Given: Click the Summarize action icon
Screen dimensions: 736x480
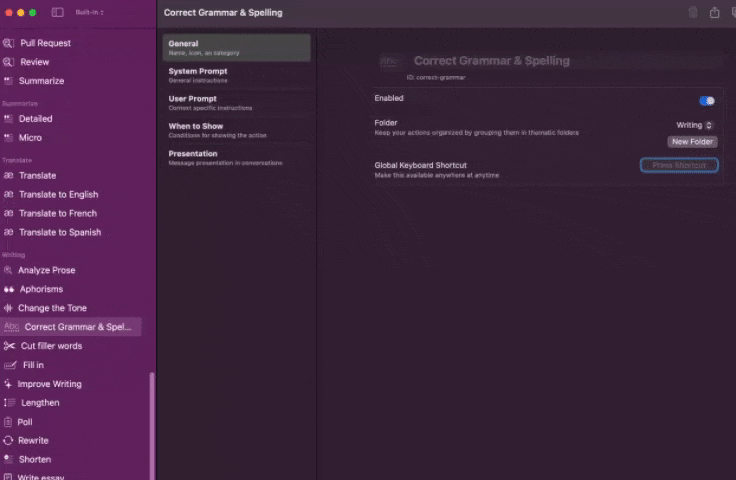Looking at the screenshot, I should pos(8,81).
